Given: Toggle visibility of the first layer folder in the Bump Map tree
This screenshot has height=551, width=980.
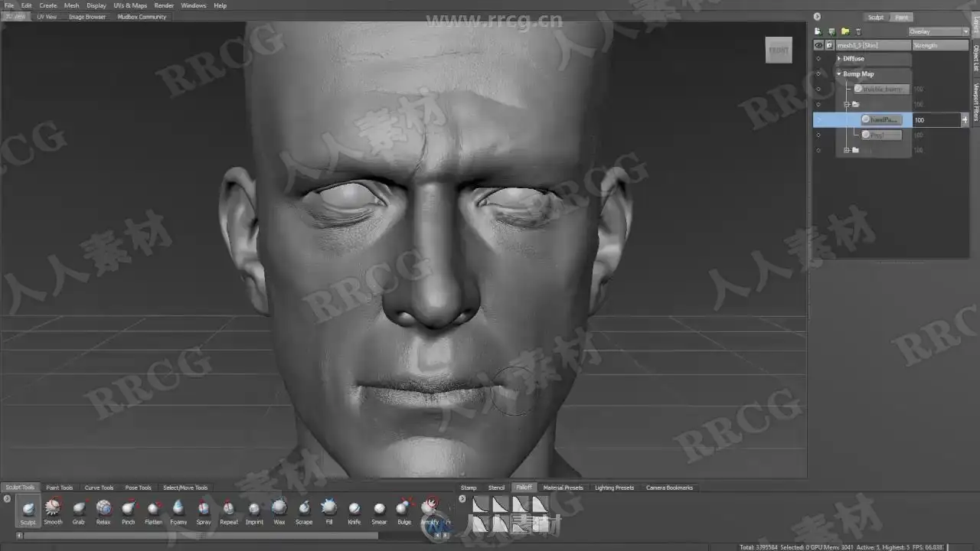Looking at the screenshot, I should click(x=818, y=105).
